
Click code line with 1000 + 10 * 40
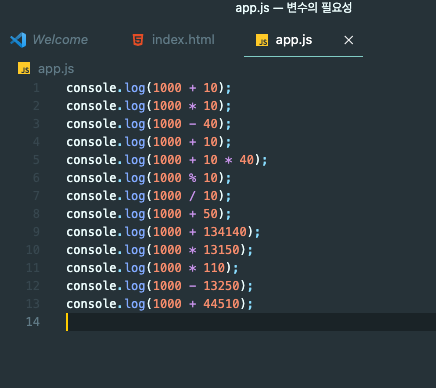(166, 160)
